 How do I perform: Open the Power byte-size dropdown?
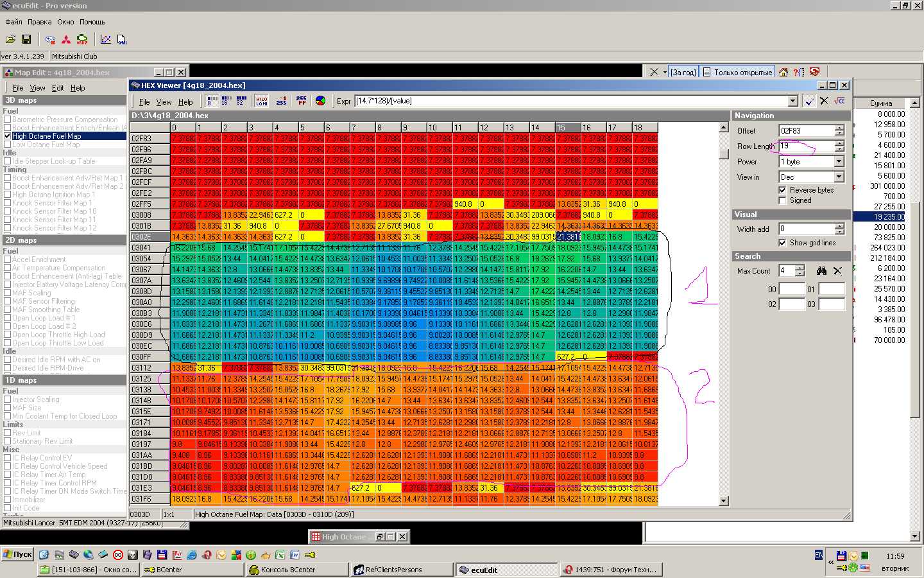pos(839,162)
